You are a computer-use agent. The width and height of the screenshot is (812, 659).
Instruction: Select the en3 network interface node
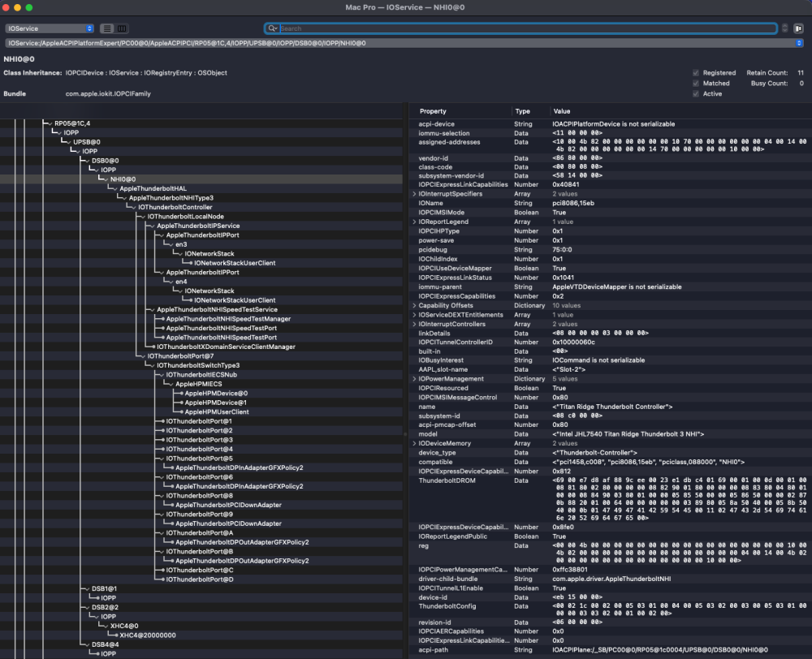point(181,245)
